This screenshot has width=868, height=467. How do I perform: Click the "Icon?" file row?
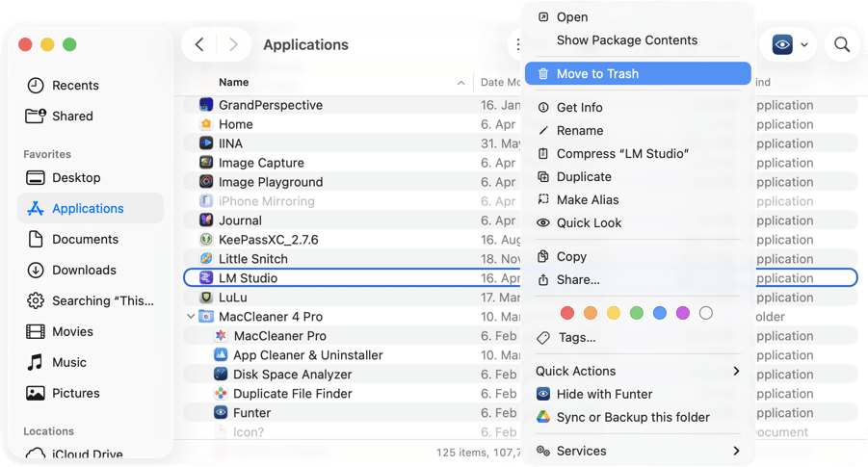tap(520, 432)
